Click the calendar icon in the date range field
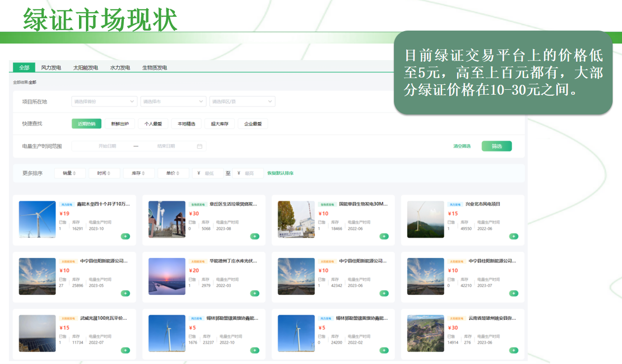The width and height of the screenshot is (622, 364). [199, 146]
